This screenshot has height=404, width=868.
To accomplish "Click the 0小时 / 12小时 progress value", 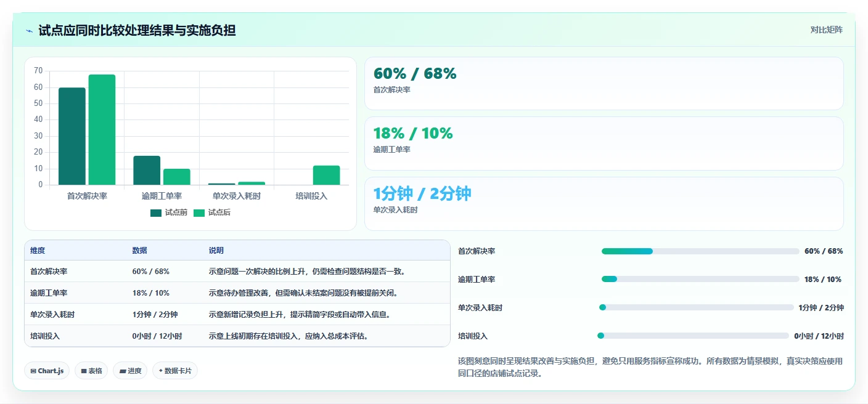I will click(x=819, y=336).
